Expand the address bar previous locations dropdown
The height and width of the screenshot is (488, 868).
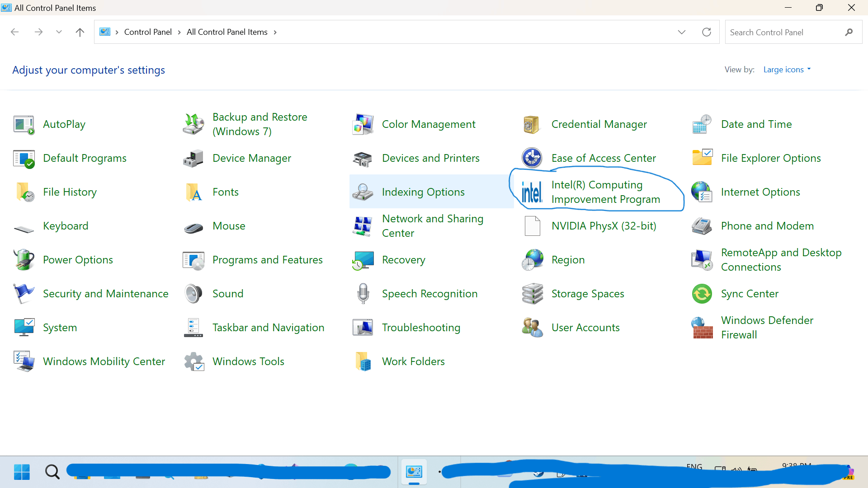[x=681, y=32]
